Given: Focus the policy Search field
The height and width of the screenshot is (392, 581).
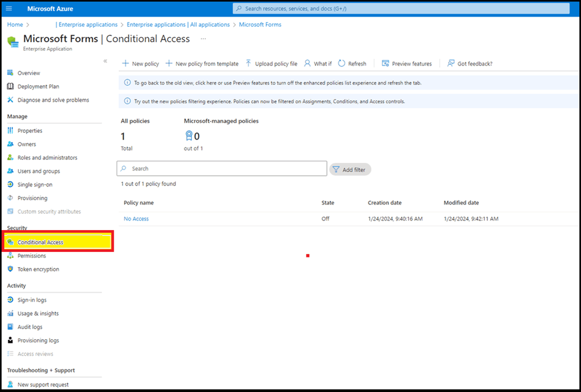Looking at the screenshot, I should coord(221,168).
